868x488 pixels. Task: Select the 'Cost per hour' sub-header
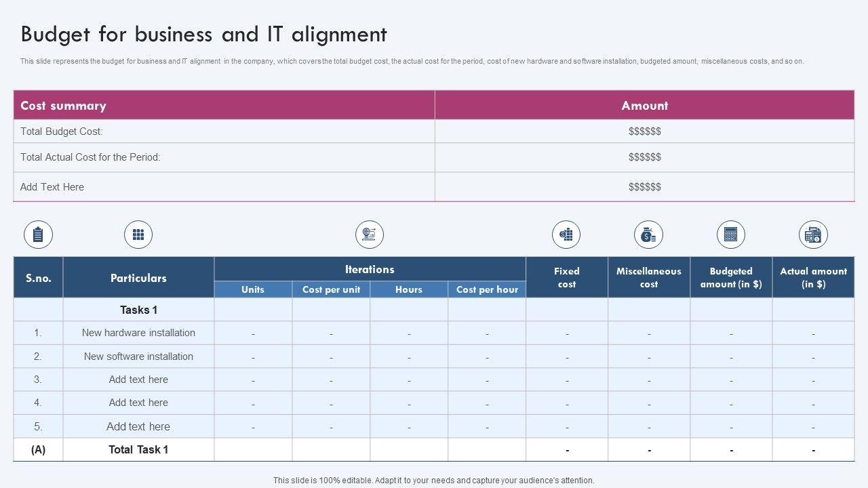tap(487, 289)
